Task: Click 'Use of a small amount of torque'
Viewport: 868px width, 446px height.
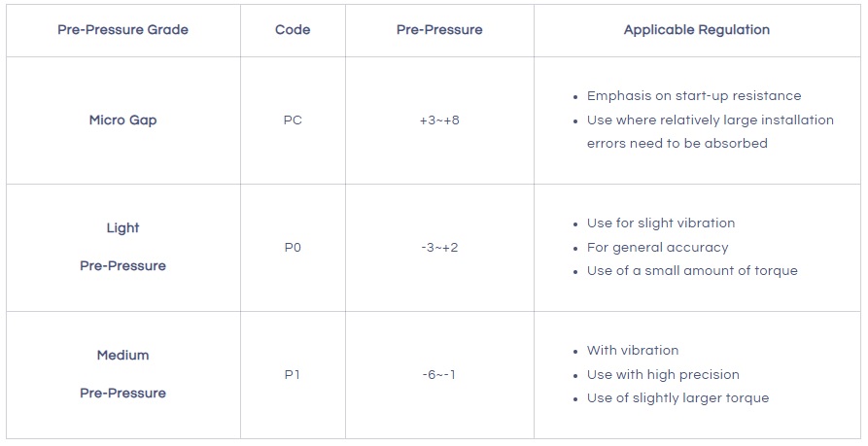Action: click(x=692, y=270)
